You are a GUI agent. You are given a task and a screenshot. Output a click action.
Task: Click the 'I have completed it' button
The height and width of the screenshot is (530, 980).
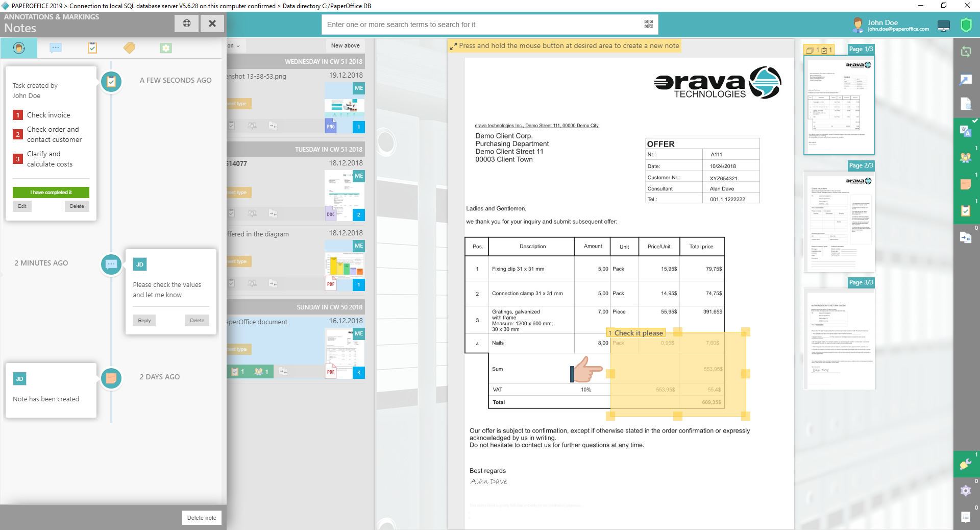click(x=51, y=192)
